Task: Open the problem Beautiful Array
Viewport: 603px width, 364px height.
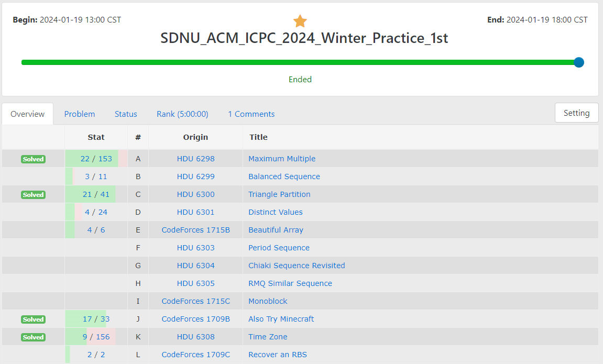Action: (276, 229)
